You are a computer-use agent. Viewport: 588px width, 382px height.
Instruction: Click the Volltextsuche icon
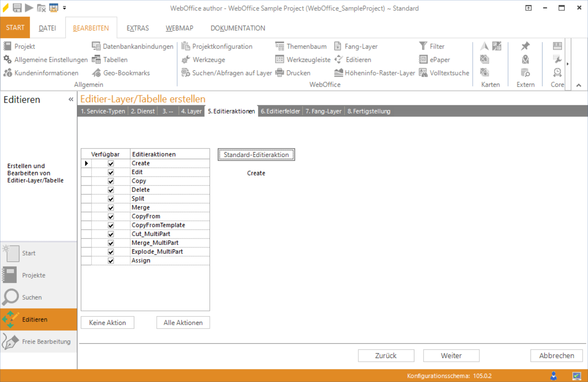point(423,73)
